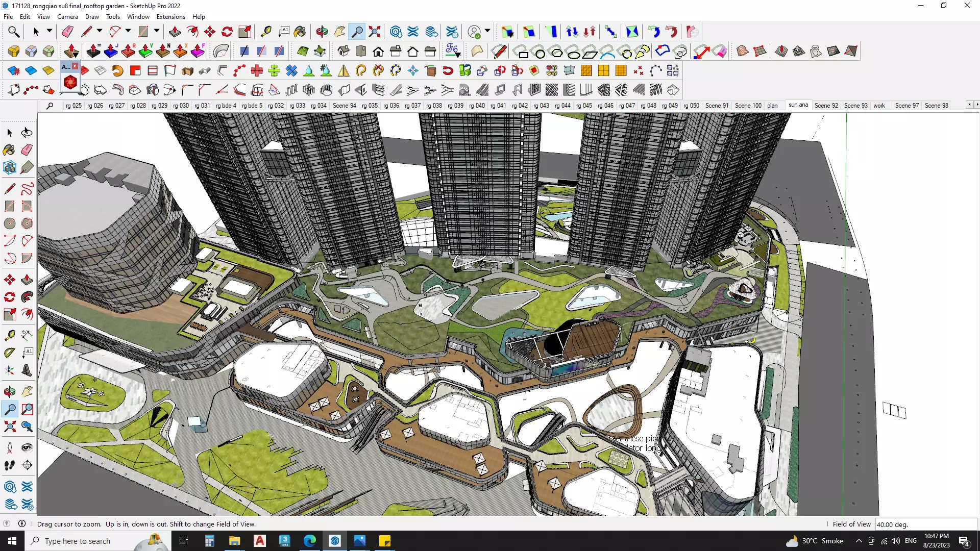Activate the Orbit tool in top toolbar
This screenshot has width=980, height=551.
(x=322, y=32)
